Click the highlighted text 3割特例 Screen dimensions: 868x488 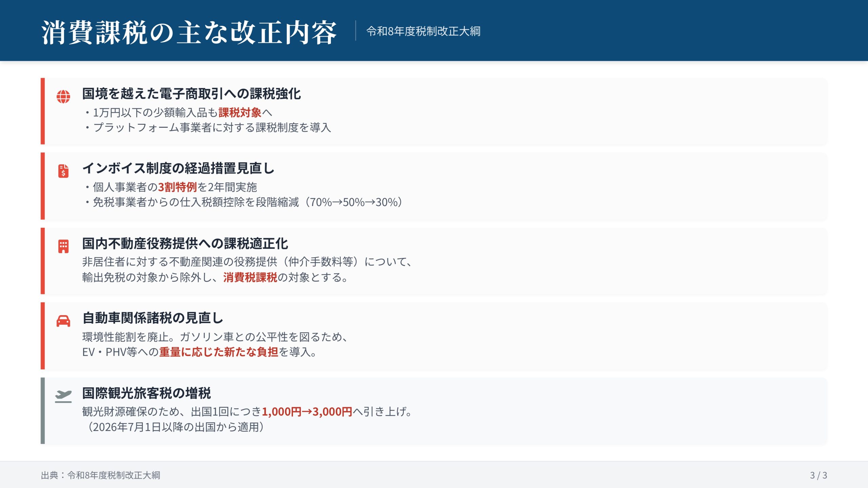click(177, 187)
